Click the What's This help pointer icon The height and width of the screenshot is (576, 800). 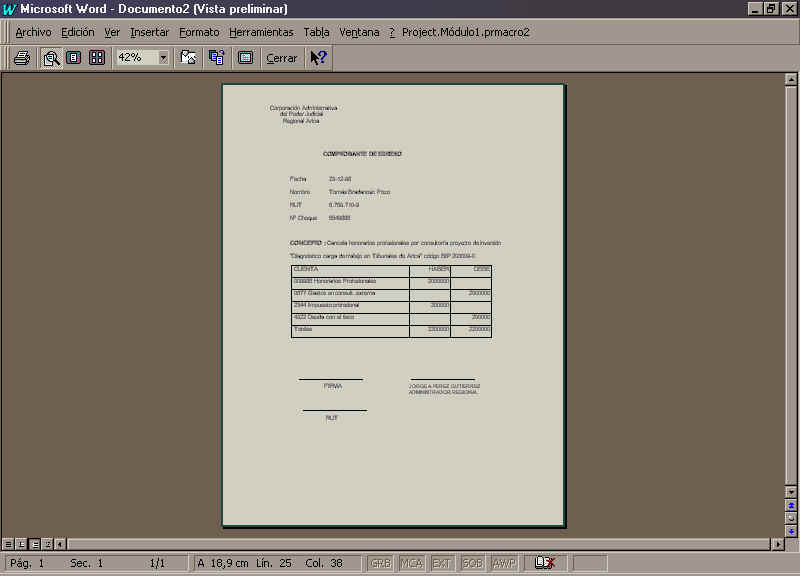(x=318, y=58)
